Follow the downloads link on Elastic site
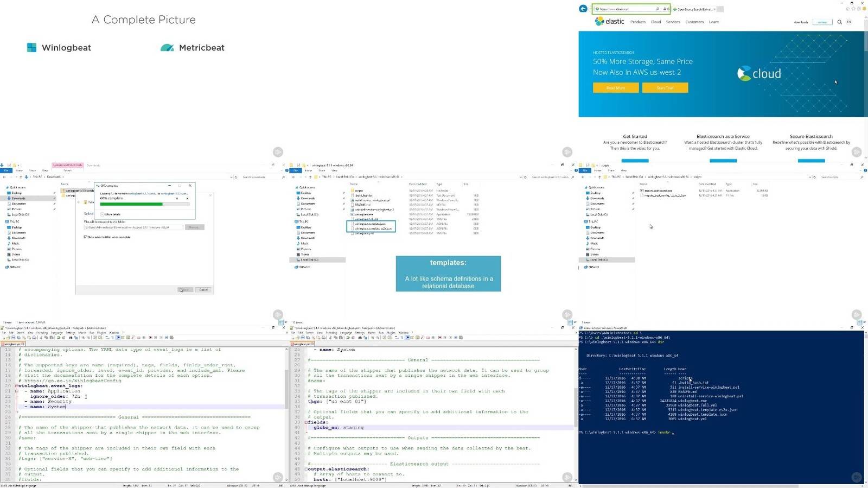 click(x=801, y=22)
